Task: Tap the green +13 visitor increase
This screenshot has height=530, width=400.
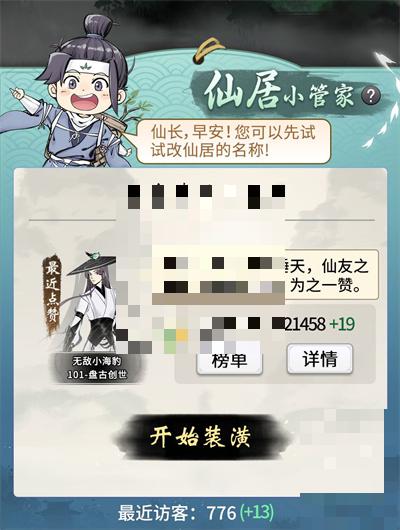Action: point(257,513)
